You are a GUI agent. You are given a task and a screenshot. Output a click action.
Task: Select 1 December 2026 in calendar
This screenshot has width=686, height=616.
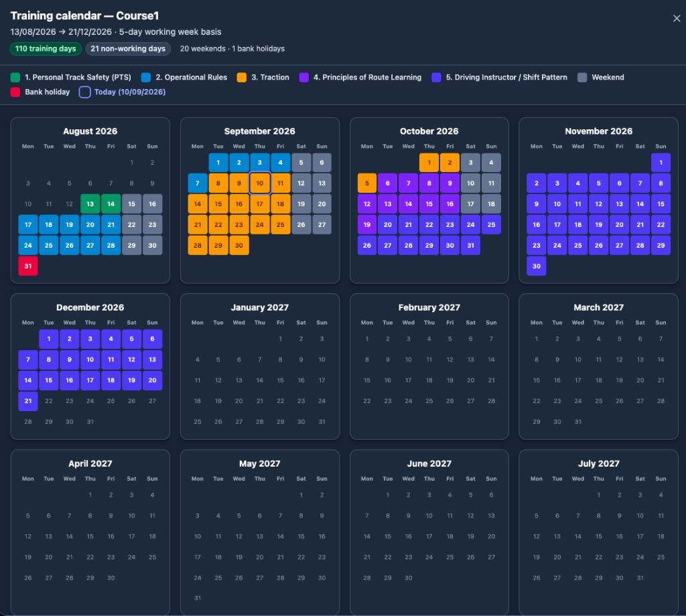48,338
